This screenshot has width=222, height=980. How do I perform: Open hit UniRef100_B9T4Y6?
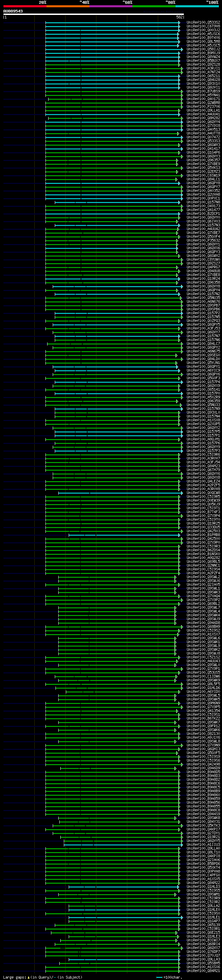tap(203, 38)
